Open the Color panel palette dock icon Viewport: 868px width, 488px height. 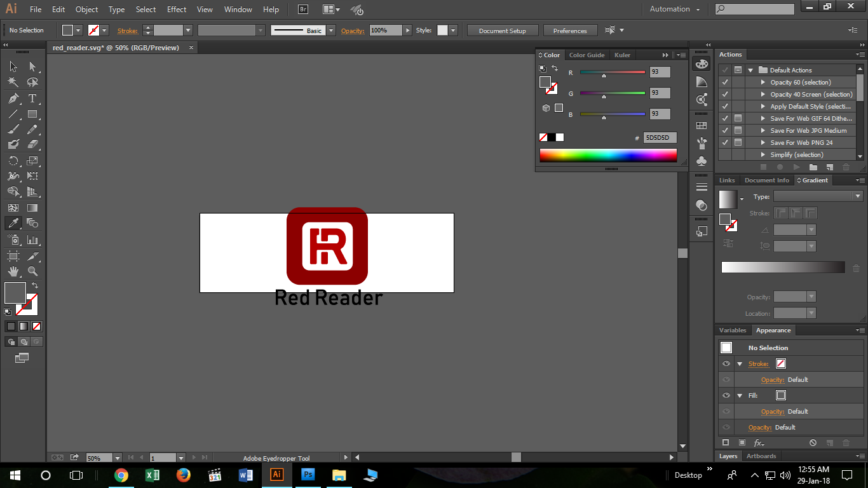coord(702,64)
